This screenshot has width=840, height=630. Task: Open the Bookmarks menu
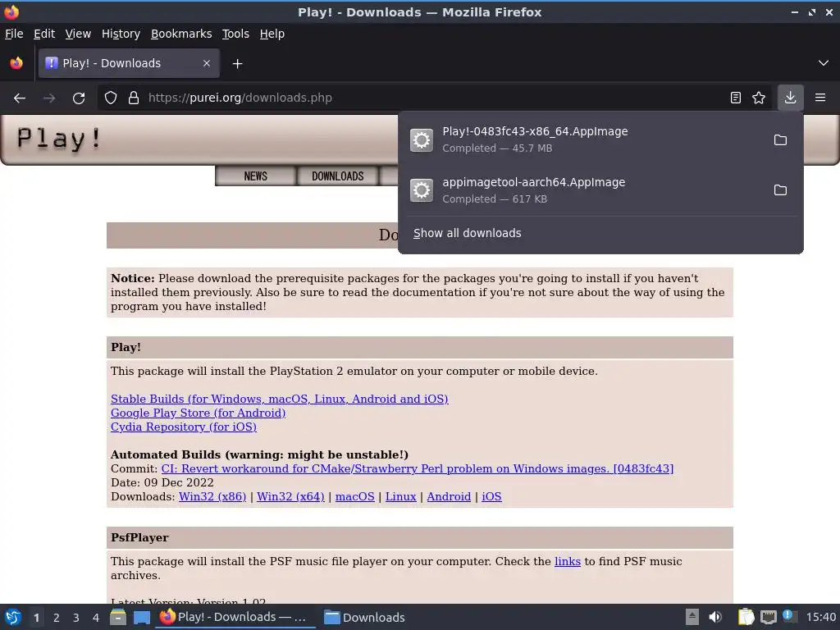(181, 34)
